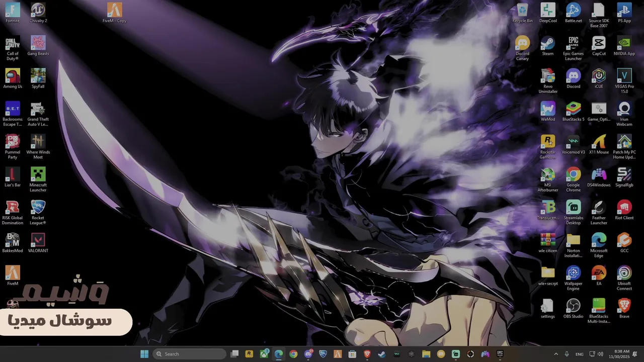
Task: Select the VEGAS Pro 15.0 desktop icon
Action: pyautogui.click(x=624, y=81)
